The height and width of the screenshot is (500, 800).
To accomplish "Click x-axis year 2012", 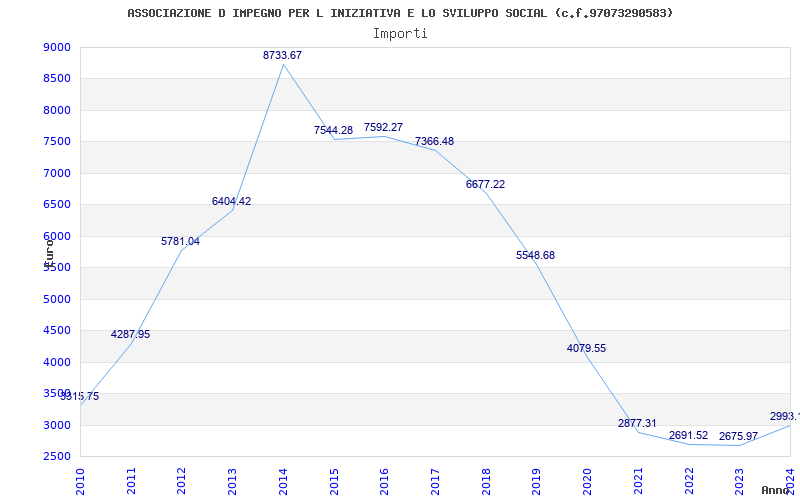I will [181, 481].
